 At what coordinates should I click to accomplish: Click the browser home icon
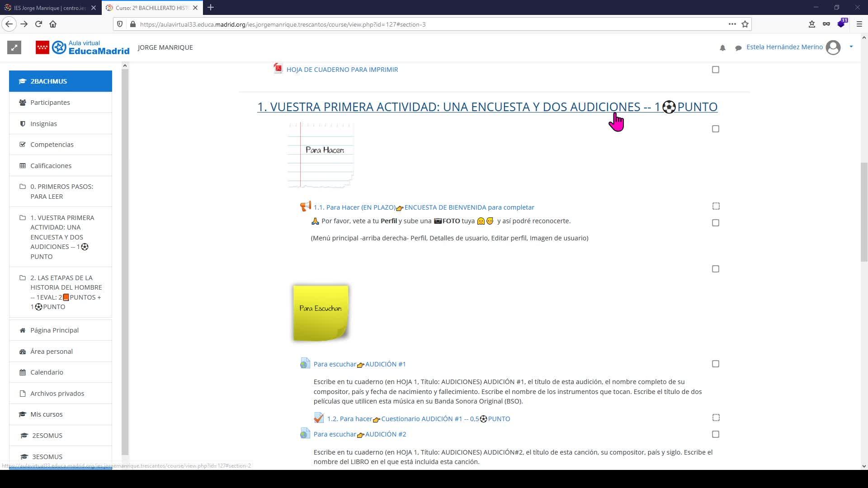pos(53,24)
